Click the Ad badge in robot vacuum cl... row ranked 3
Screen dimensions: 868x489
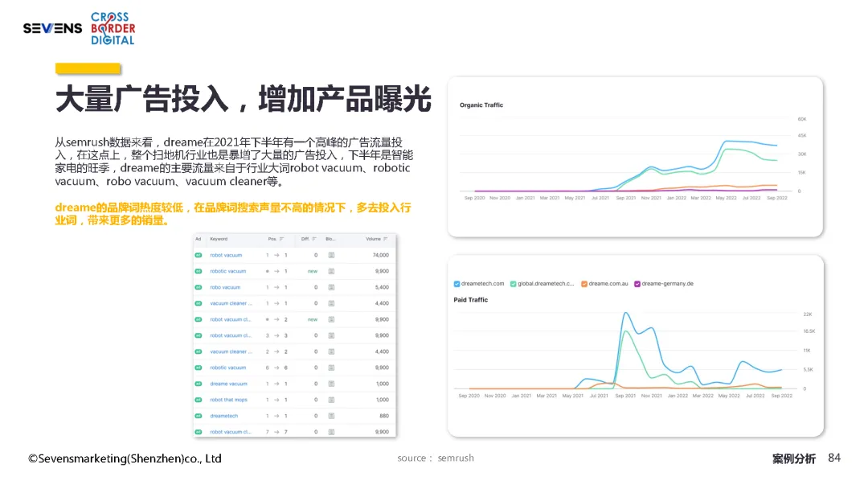point(199,335)
